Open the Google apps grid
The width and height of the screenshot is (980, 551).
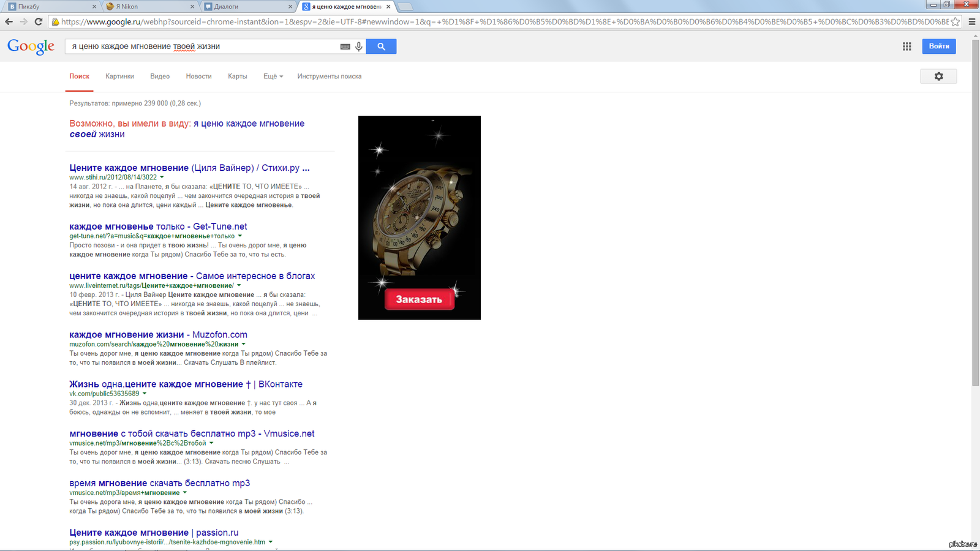[907, 47]
